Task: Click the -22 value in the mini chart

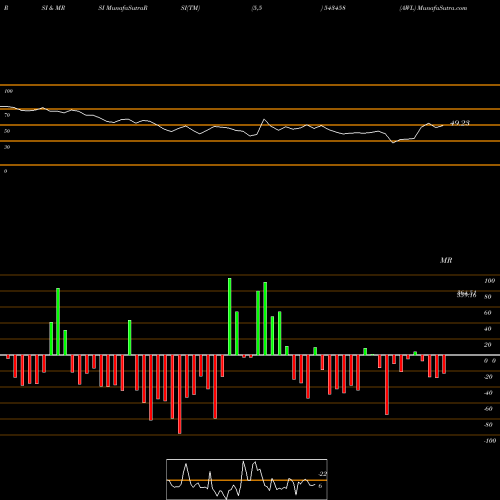Action: 323,474
